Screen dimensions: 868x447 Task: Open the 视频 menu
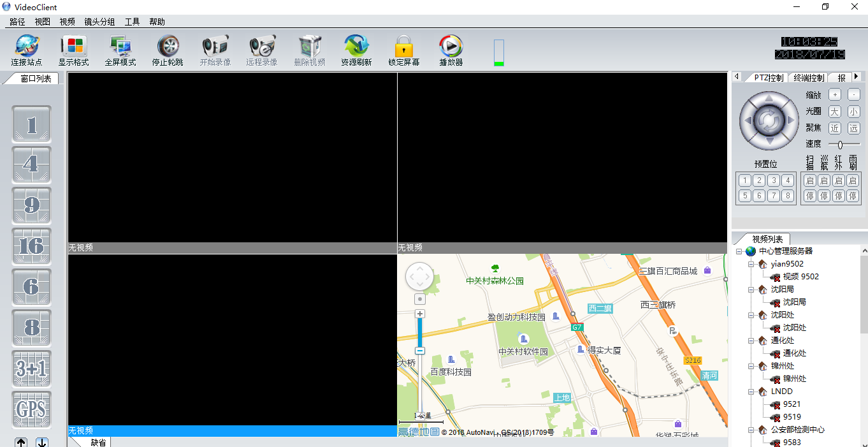tap(67, 22)
